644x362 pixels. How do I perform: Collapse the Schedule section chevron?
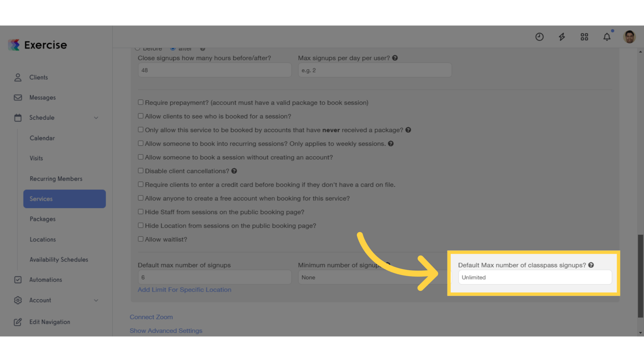point(96,117)
